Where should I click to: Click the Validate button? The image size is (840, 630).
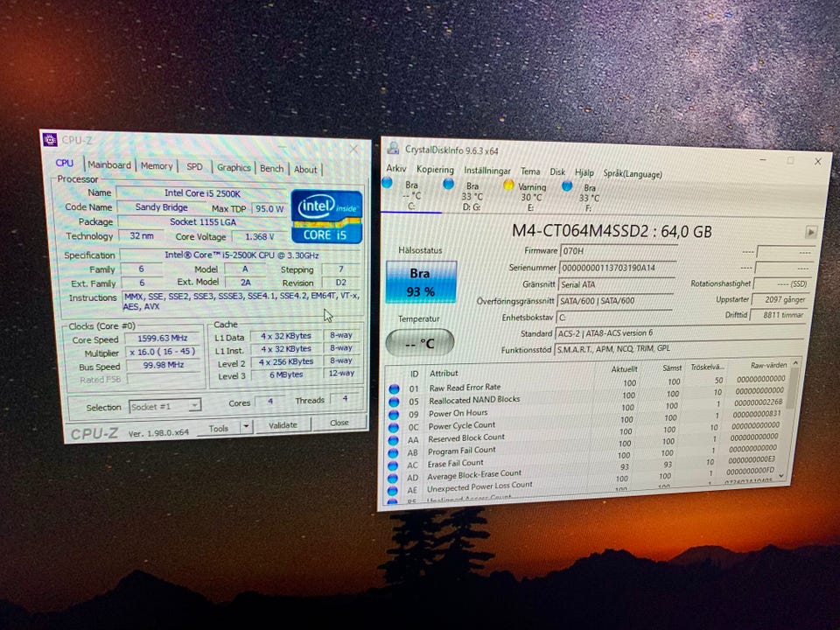[x=283, y=425]
